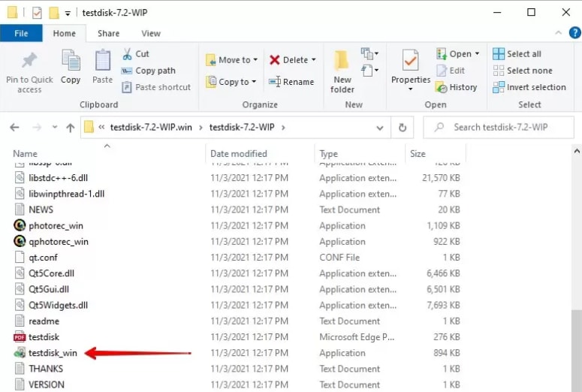This screenshot has height=392, width=582.
Task: Switch to the View tab
Action: 151,33
